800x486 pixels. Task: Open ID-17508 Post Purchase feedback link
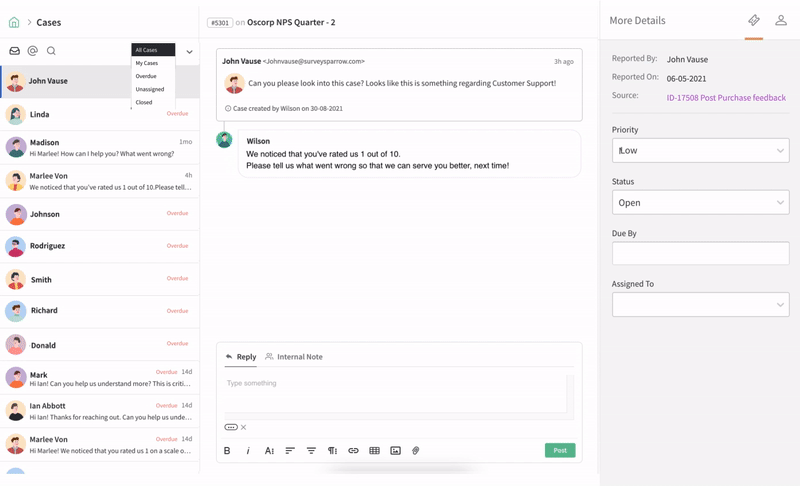[x=726, y=98]
